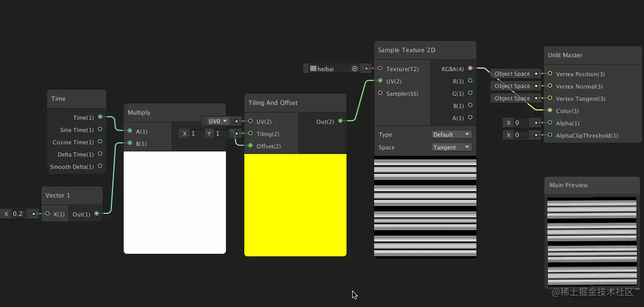Select the Time node title
Screen dimensions: 644x307
coord(59,99)
